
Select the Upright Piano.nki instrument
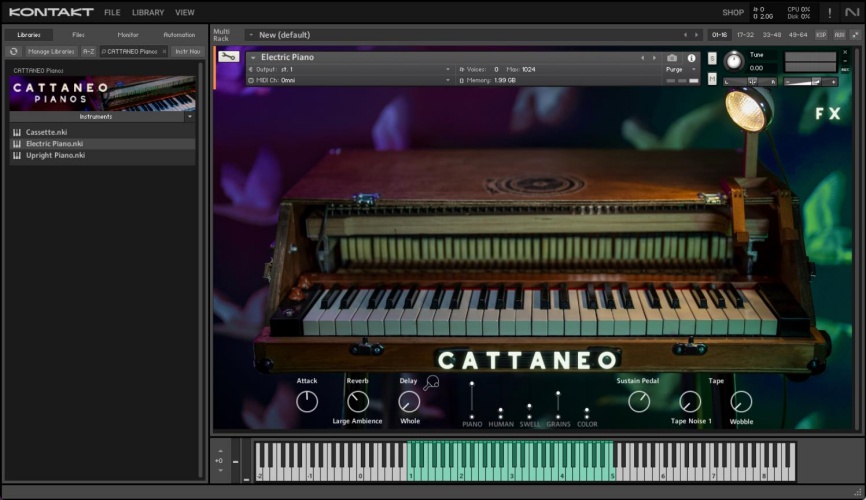point(55,155)
